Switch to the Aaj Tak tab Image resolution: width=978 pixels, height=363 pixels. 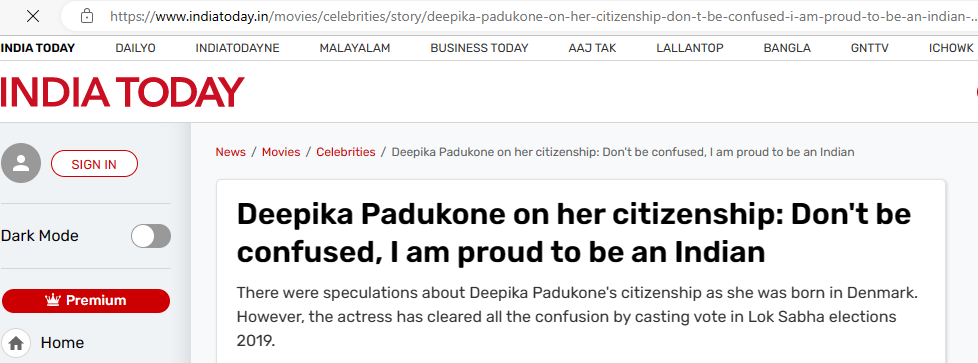[x=592, y=48]
